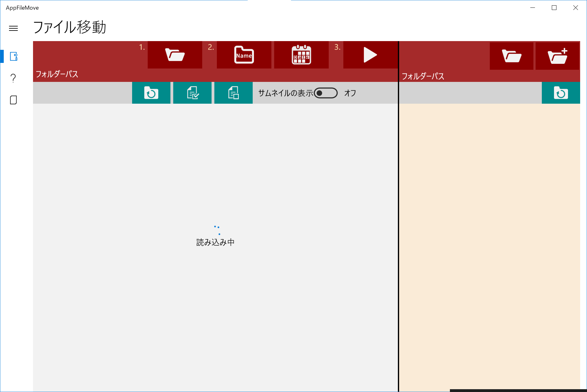Toggle the thumbnail display switch
The height and width of the screenshot is (392, 587).
326,93
